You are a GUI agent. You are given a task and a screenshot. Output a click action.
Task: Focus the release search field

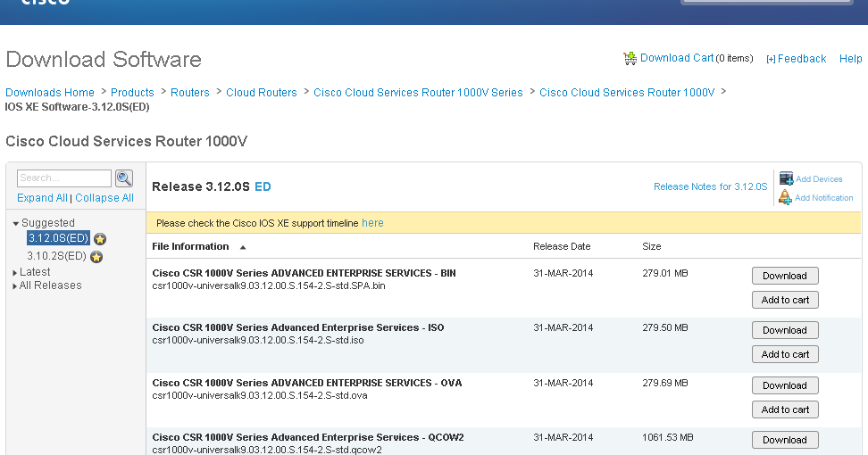coord(64,178)
